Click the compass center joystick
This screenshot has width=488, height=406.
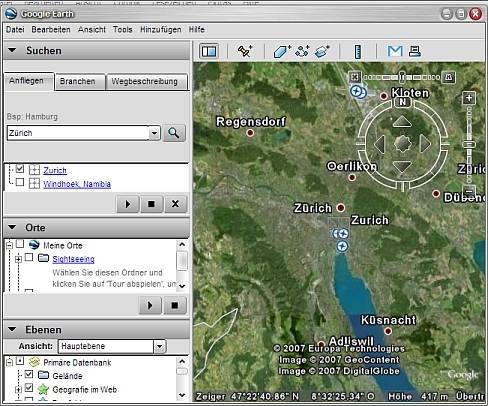click(402, 144)
